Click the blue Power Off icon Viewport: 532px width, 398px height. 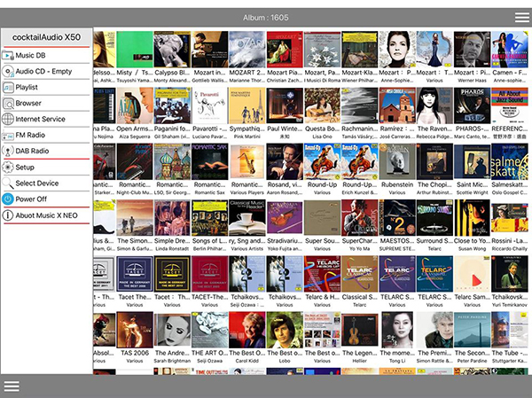tap(7, 199)
